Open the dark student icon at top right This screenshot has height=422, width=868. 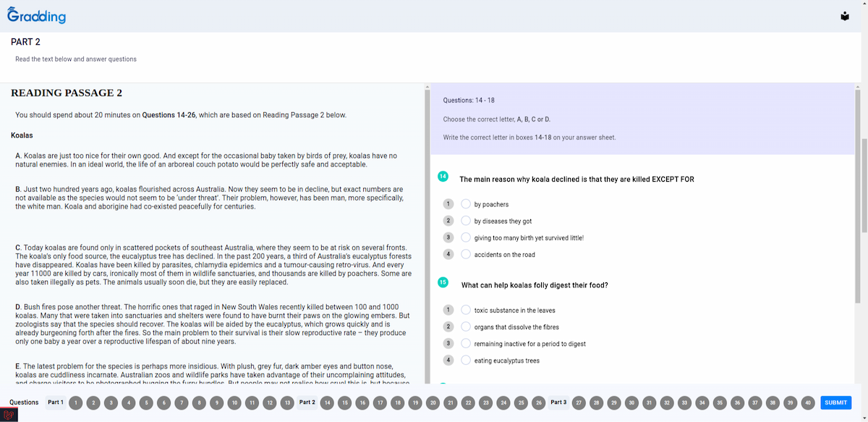coord(845,16)
